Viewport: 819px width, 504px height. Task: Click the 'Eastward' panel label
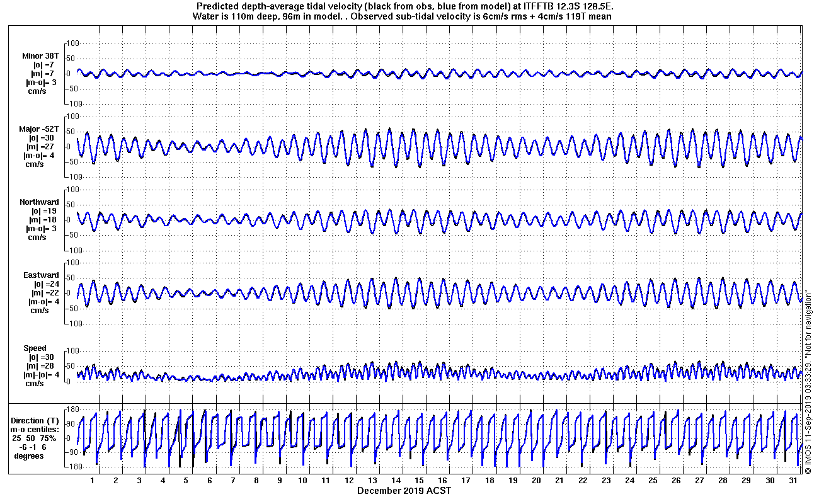tap(42, 275)
